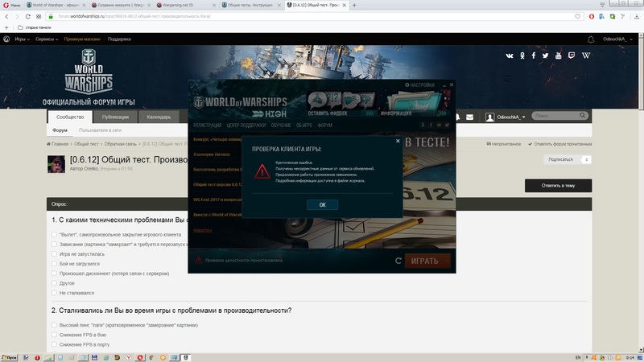Open the Odnoklassniki social icon in header
The width and height of the screenshot is (644, 362).
coord(522,56)
